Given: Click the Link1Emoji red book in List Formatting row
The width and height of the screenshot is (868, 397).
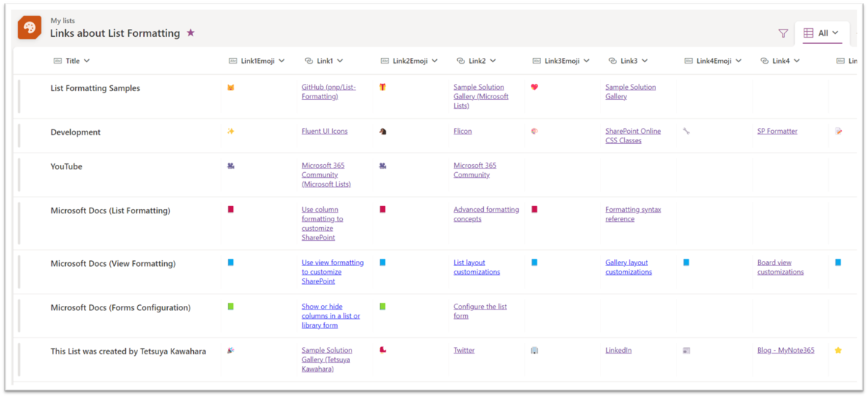Looking at the screenshot, I should 231,209.
